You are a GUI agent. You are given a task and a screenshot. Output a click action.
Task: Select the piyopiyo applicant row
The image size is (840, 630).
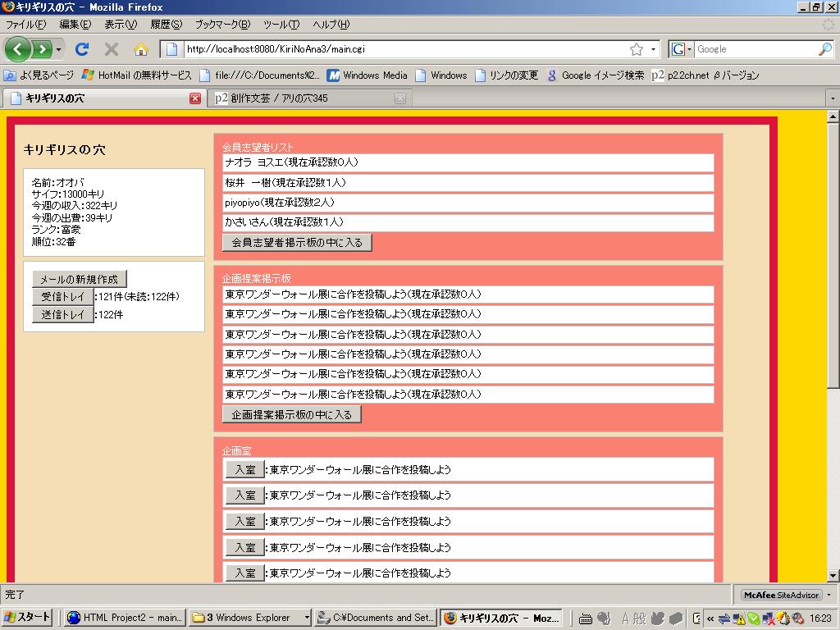click(468, 203)
